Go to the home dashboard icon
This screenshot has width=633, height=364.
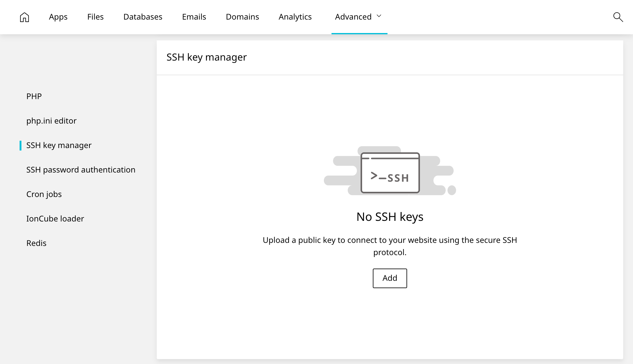pos(24,17)
